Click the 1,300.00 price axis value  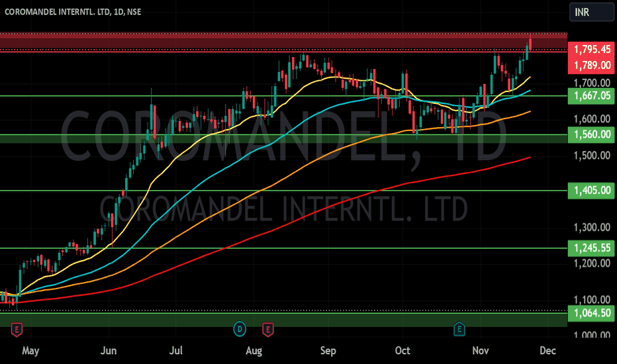[592, 228]
